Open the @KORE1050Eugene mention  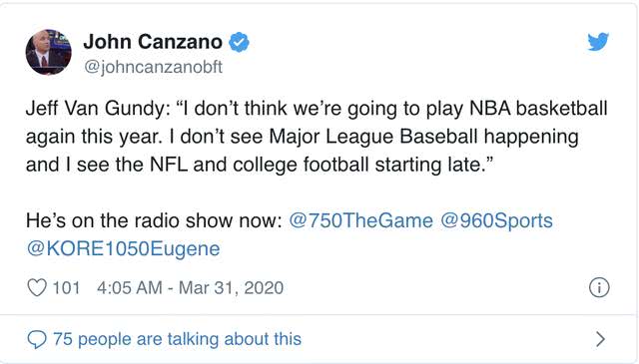pyautogui.click(x=123, y=248)
